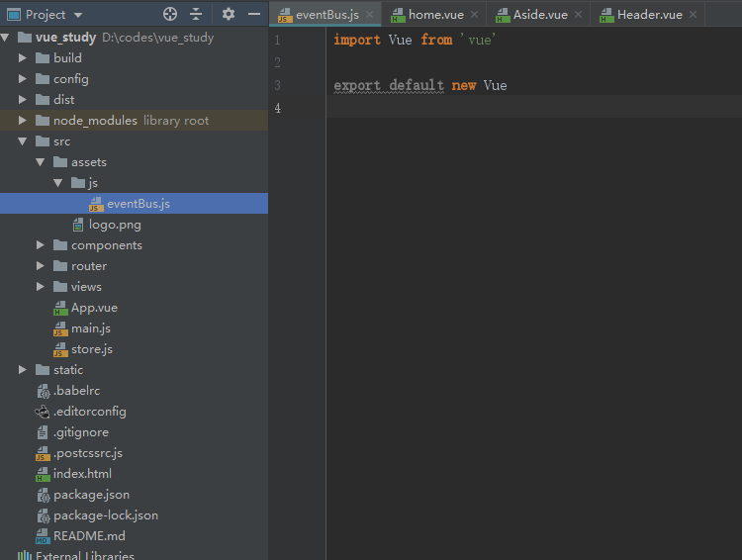Click the README.md markdown file icon
The image size is (742, 560).
[x=43, y=536]
